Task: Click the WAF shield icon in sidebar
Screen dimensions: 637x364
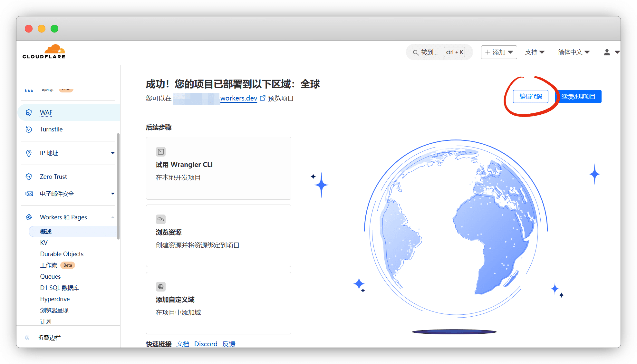Action: (x=29, y=112)
